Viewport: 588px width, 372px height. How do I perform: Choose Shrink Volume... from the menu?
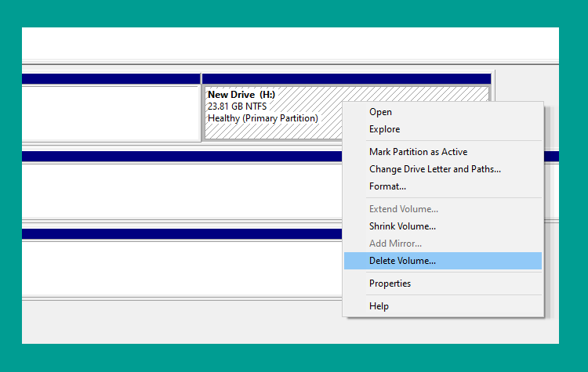coord(442,226)
